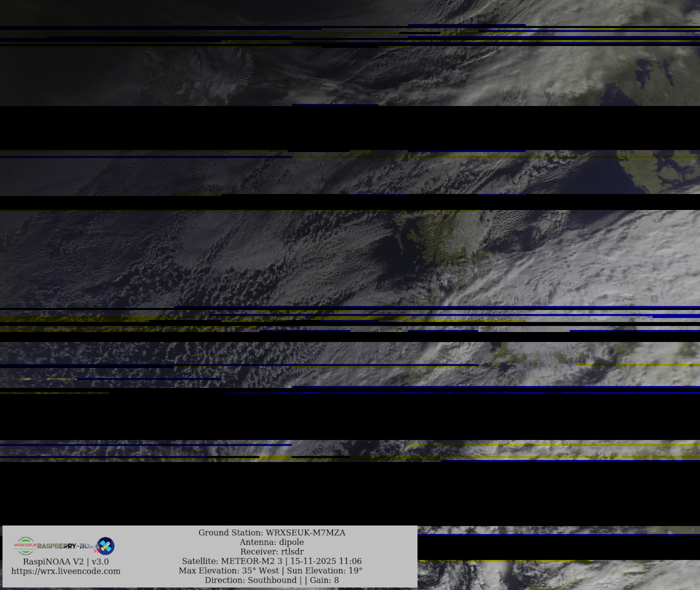Click the Direction: Southbound text
The width and height of the screenshot is (700, 590).
(250, 580)
